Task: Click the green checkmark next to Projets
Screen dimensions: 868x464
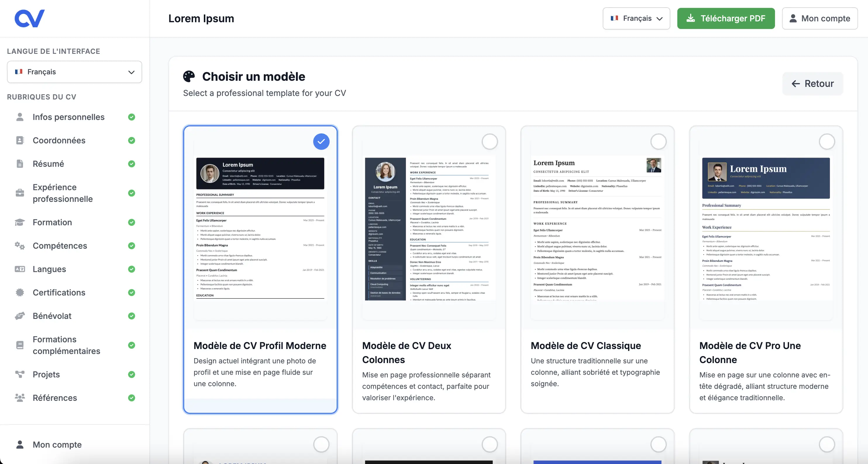Action: [131, 374]
